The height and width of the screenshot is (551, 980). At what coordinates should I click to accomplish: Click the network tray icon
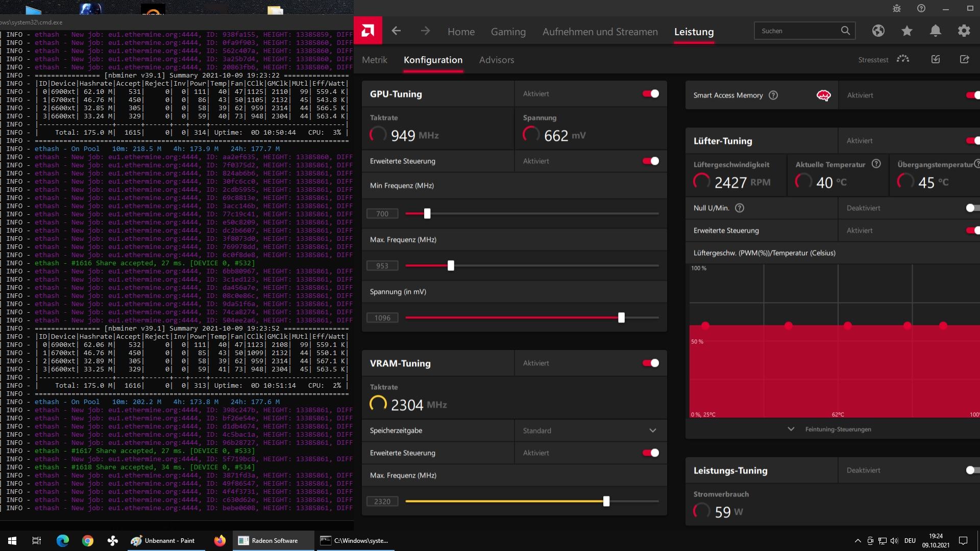(882, 541)
